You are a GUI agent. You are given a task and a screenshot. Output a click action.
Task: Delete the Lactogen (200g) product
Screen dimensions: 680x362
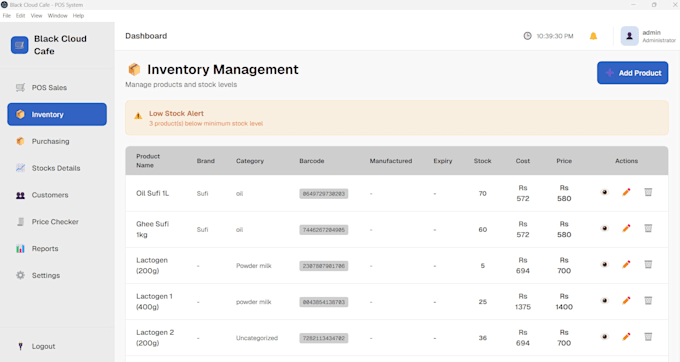[x=648, y=264]
